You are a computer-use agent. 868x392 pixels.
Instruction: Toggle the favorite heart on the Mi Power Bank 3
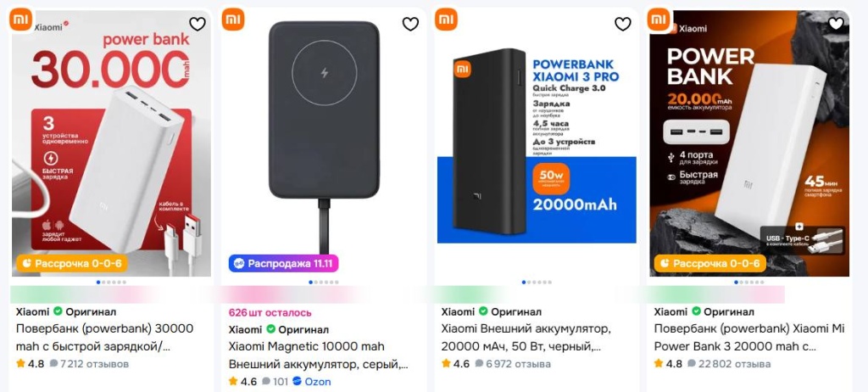(836, 24)
